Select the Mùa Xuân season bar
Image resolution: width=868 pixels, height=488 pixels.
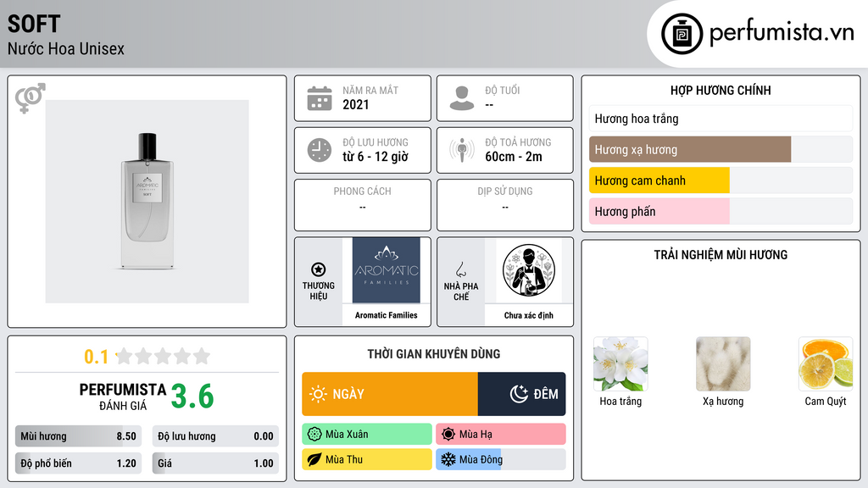pyautogui.click(x=367, y=435)
